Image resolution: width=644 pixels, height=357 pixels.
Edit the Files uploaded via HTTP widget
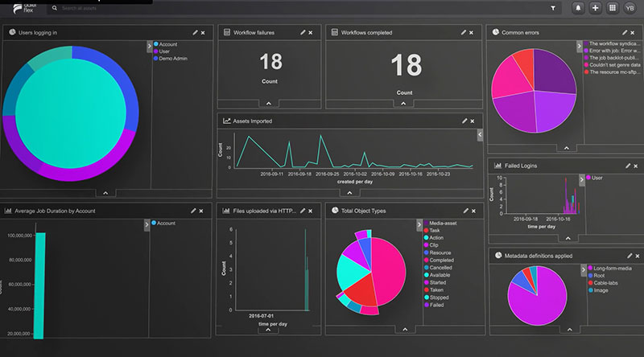[303, 211]
